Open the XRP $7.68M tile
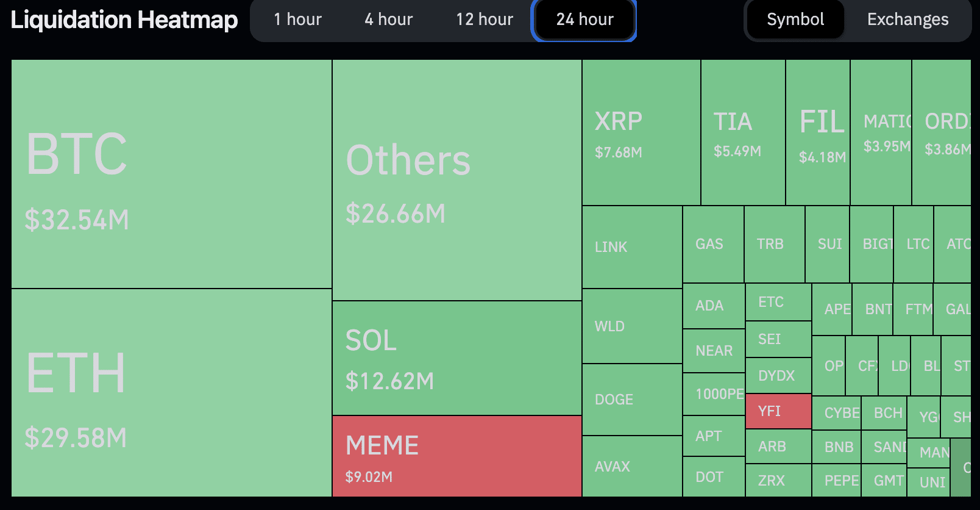 (x=641, y=132)
